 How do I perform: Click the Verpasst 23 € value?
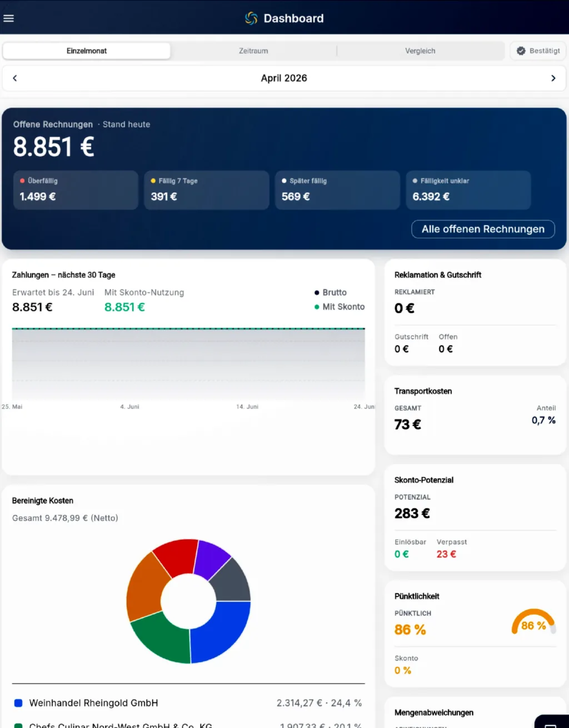coord(446,554)
